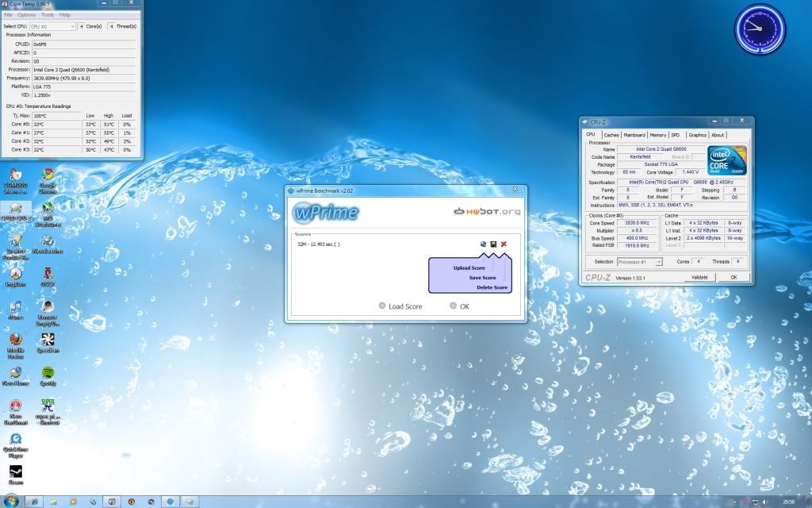Screen dimensions: 812x508
Task: Open the Options menu in Core Temp
Action: (x=26, y=13)
